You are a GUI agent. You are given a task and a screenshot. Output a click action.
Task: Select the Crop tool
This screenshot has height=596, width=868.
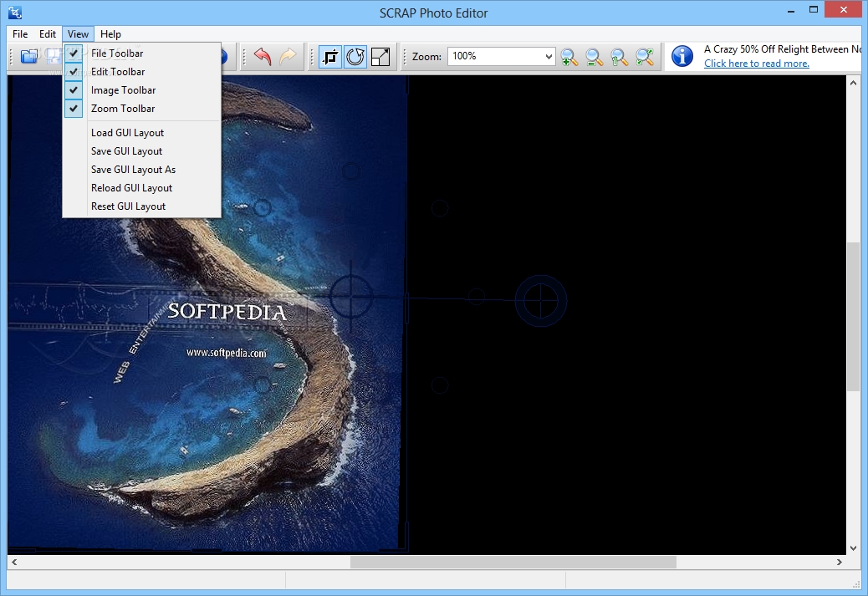330,57
